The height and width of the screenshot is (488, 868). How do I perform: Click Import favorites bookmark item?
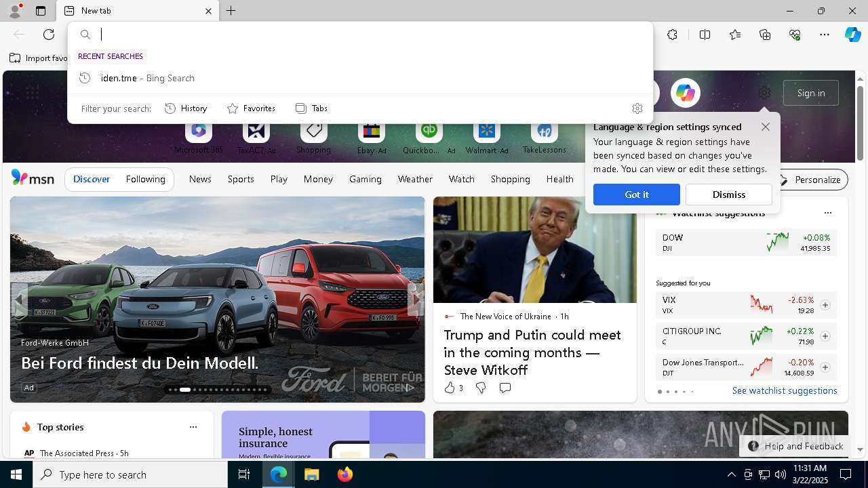pos(39,58)
